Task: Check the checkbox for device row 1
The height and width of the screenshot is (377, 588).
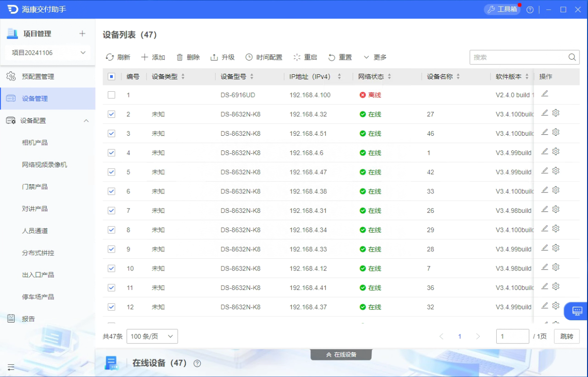Action: pyautogui.click(x=112, y=95)
